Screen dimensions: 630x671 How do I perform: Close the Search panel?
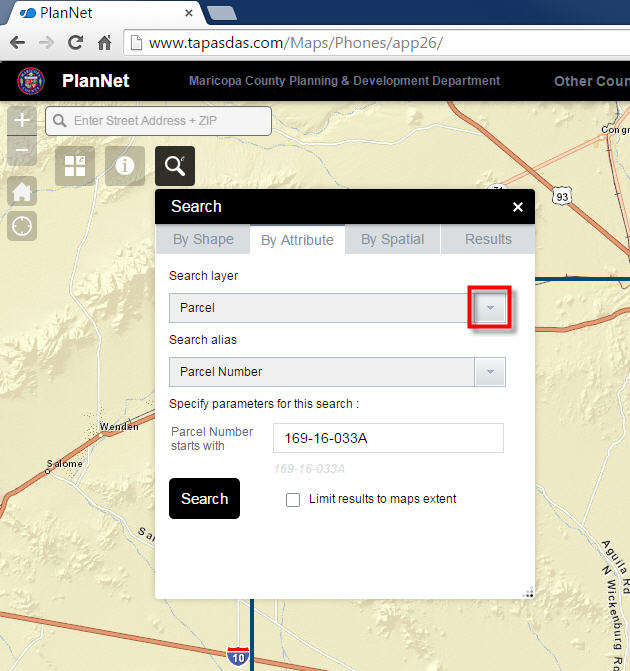click(x=518, y=207)
